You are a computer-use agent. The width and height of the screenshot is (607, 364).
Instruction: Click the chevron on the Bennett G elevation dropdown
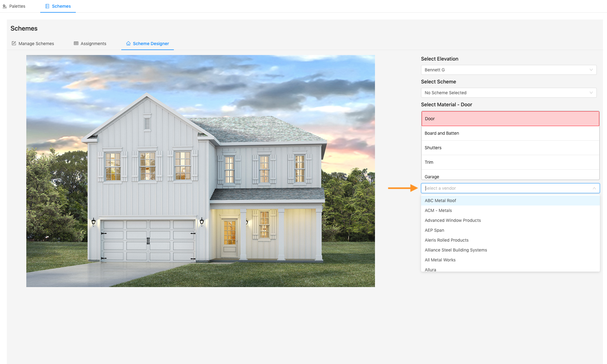click(x=591, y=70)
